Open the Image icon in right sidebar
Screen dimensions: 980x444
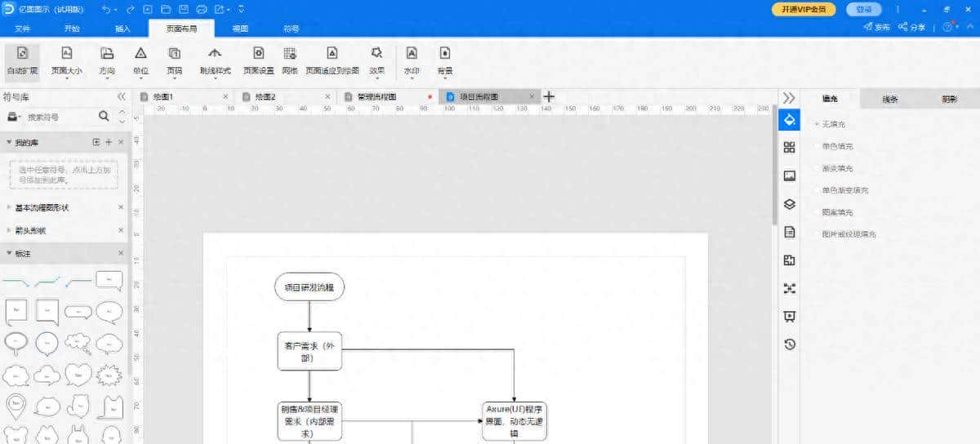tap(789, 175)
